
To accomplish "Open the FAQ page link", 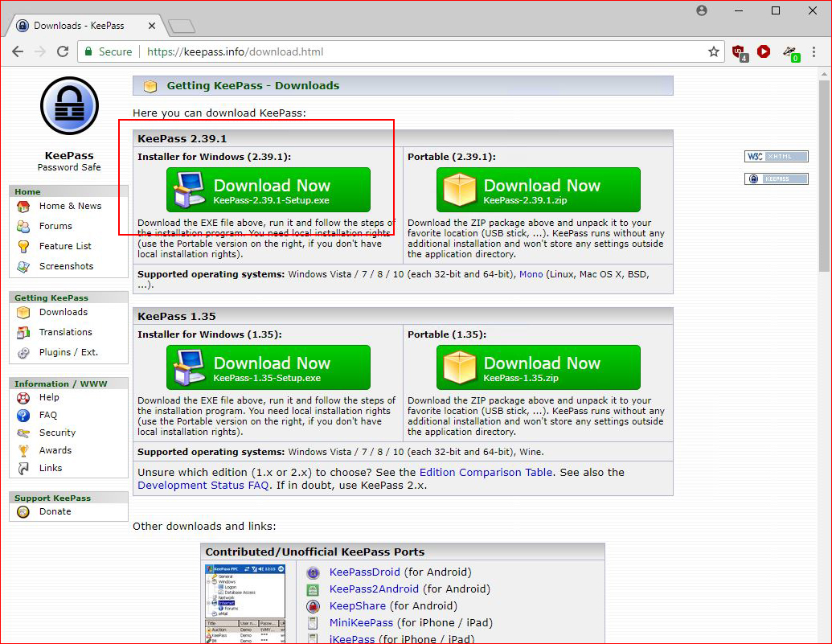I will tap(47, 415).
